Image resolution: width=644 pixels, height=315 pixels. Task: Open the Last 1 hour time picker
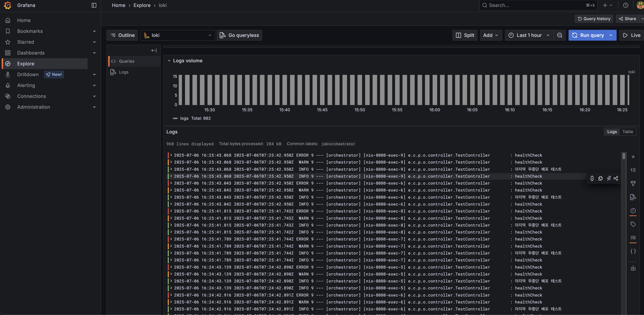click(529, 35)
